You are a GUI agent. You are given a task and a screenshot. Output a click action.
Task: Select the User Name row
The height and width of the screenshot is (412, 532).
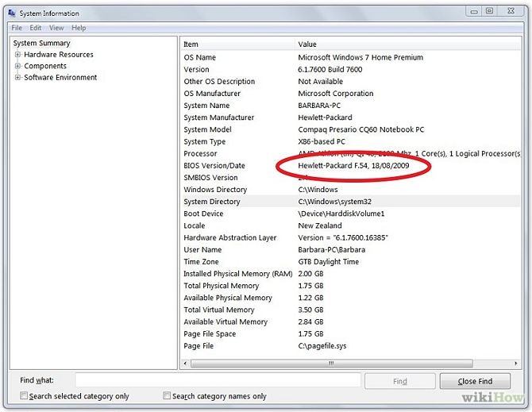click(x=351, y=249)
